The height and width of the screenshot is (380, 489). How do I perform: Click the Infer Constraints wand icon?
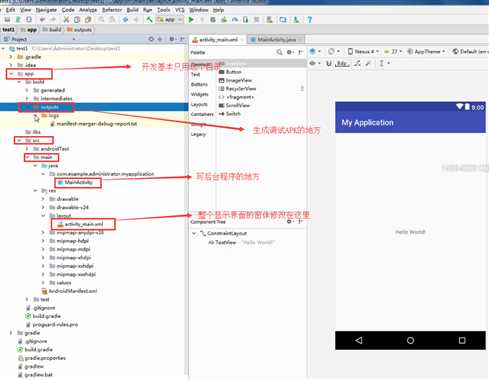click(x=368, y=63)
